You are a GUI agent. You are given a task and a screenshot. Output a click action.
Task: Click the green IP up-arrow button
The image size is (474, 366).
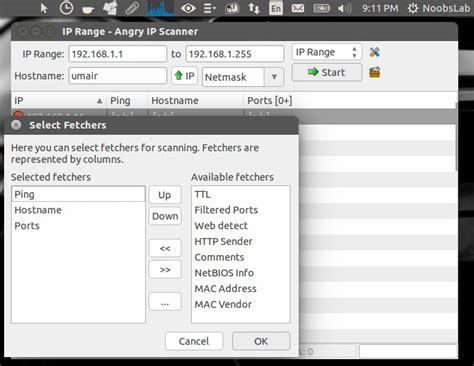click(x=185, y=76)
